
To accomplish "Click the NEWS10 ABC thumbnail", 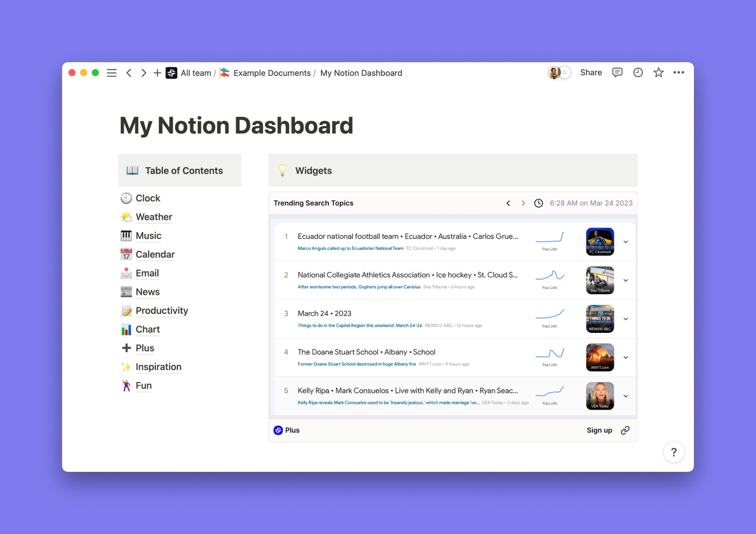I will [600, 319].
